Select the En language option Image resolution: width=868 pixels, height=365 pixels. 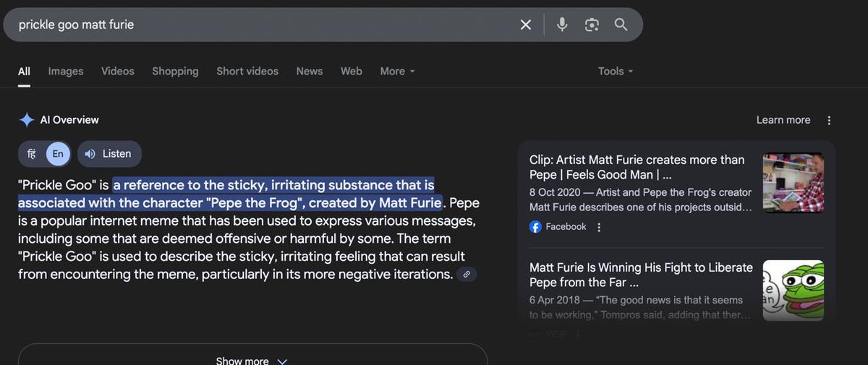[58, 154]
